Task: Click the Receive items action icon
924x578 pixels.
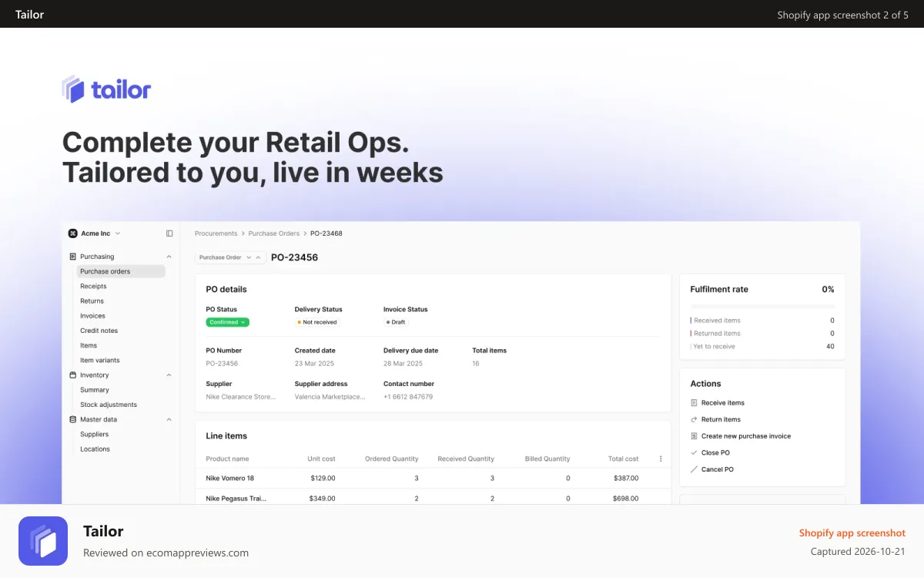Action: [x=694, y=403]
